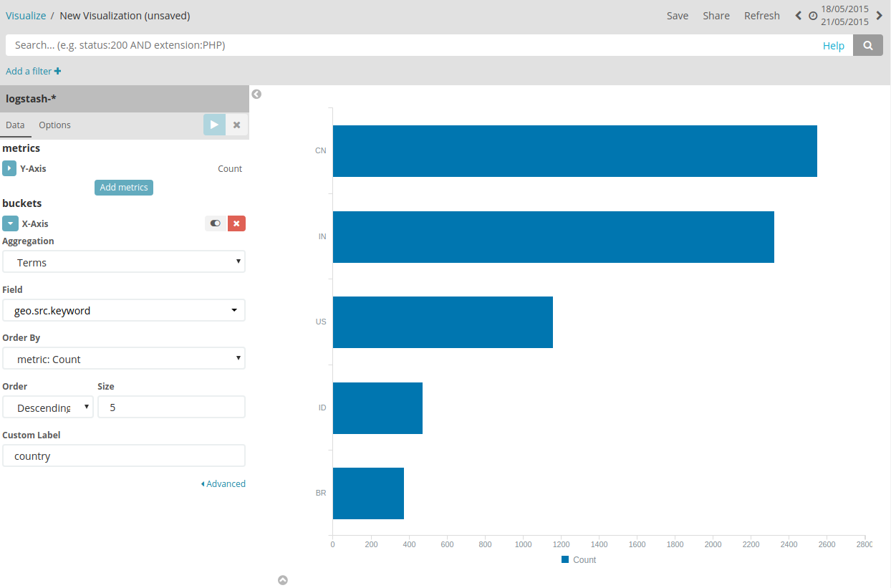Go to the next time range arrow
The height and width of the screenshot is (588, 891).
point(880,15)
